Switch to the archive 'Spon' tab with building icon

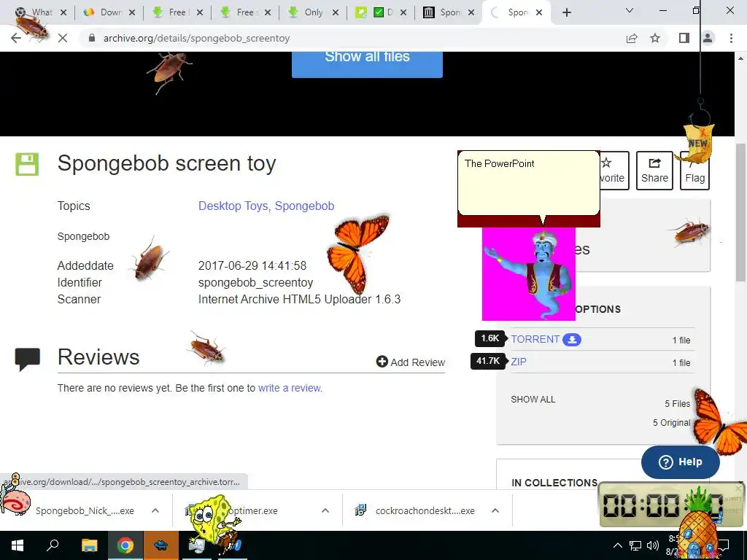449,12
